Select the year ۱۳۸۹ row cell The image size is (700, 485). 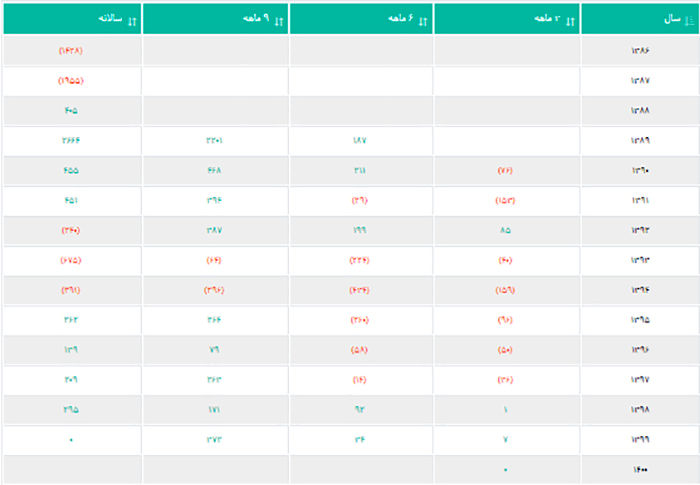point(640,140)
